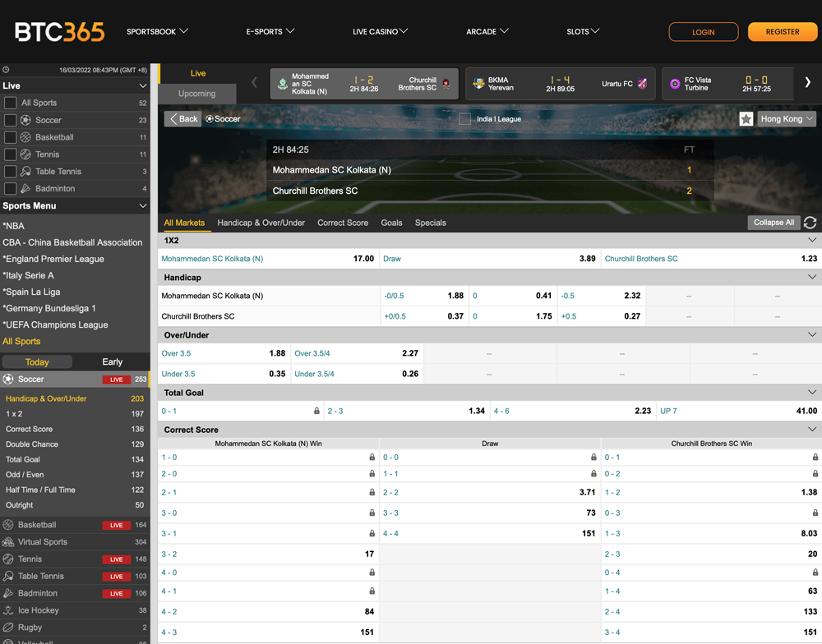The image size is (822, 644).
Task: Click the Badminton shuttlecock icon in Live list
Action: click(25, 189)
